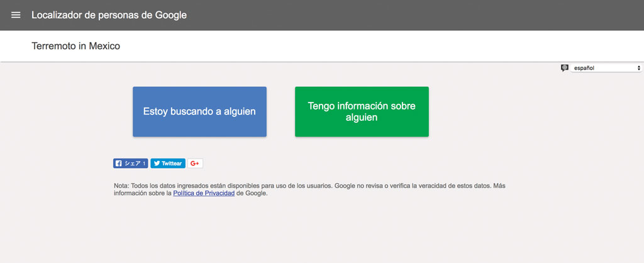Click the 'Terremoto in Mexico' heading
Screen dimensions: 644x263
pos(75,46)
